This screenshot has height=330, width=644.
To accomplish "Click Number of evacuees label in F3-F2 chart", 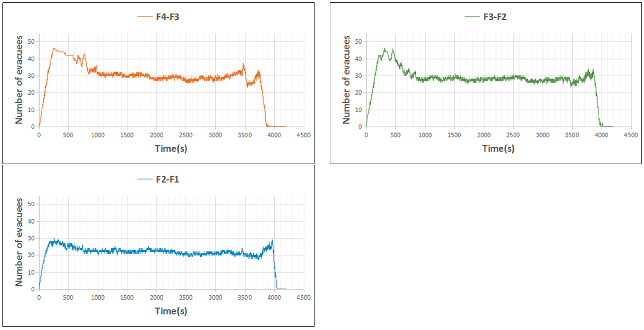I will [346, 80].
